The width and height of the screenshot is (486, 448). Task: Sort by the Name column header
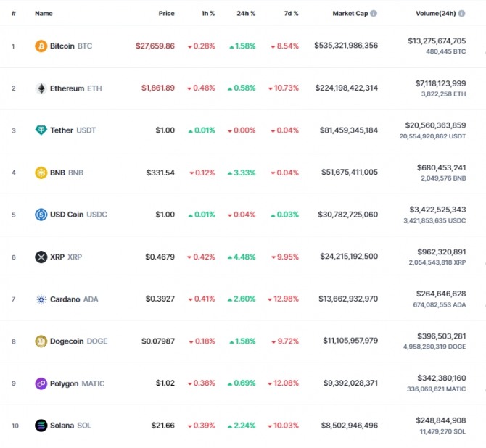(x=44, y=13)
